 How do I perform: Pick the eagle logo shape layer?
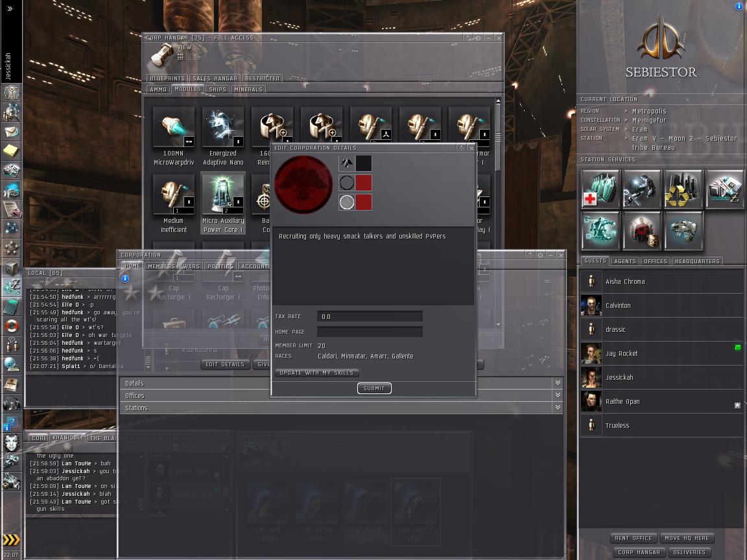346,163
